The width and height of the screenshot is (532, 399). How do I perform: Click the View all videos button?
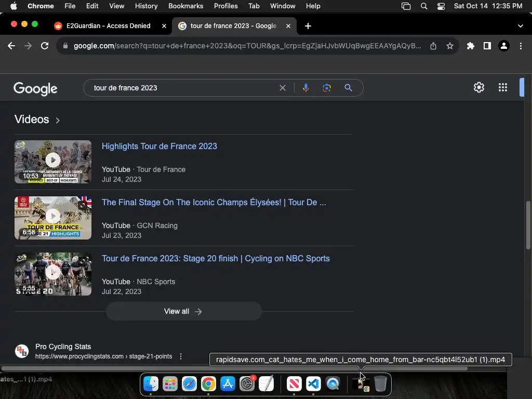pyautogui.click(x=183, y=312)
